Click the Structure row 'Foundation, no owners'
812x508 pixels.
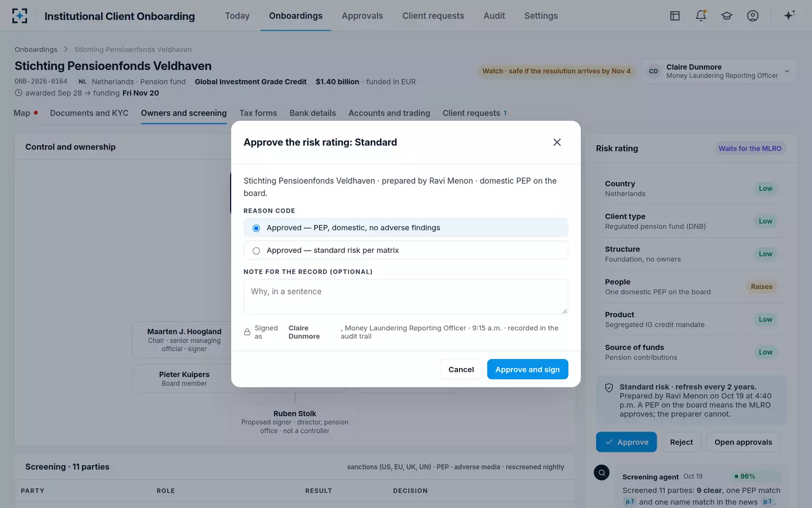pyautogui.click(x=691, y=254)
